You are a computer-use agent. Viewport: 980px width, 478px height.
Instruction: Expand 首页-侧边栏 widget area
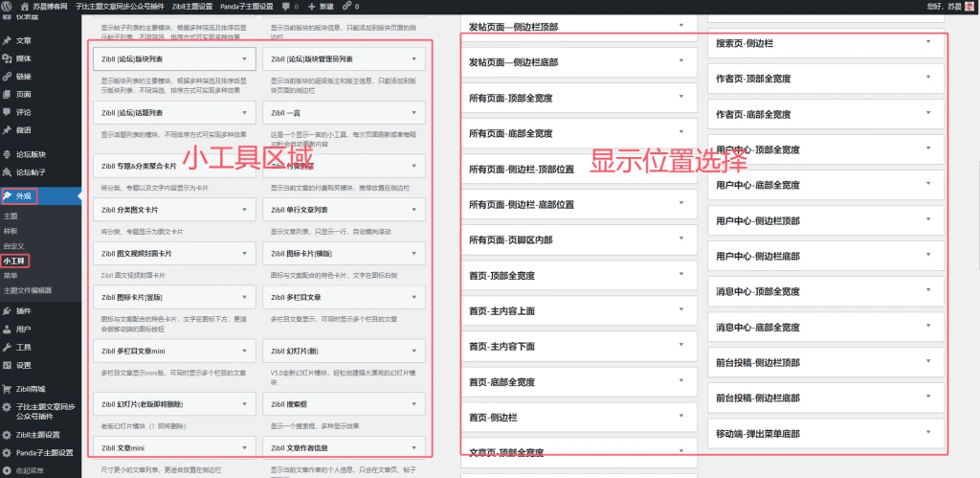pos(681,416)
